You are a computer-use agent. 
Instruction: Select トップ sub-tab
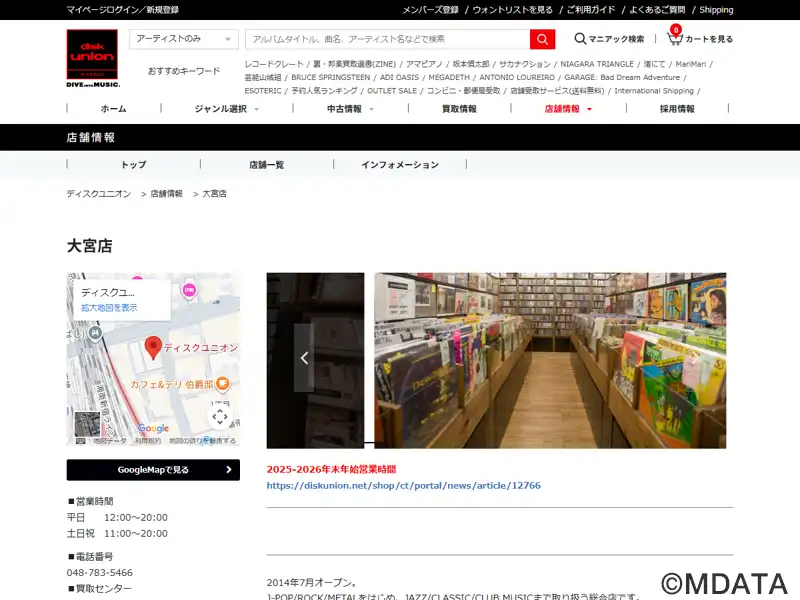point(134,164)
